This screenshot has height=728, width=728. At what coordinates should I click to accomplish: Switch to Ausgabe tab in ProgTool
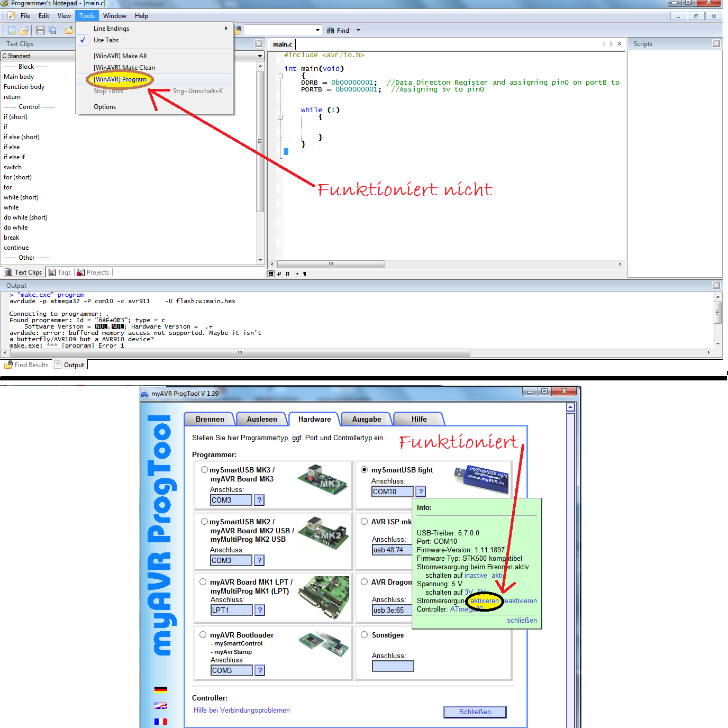pos(367,419)
